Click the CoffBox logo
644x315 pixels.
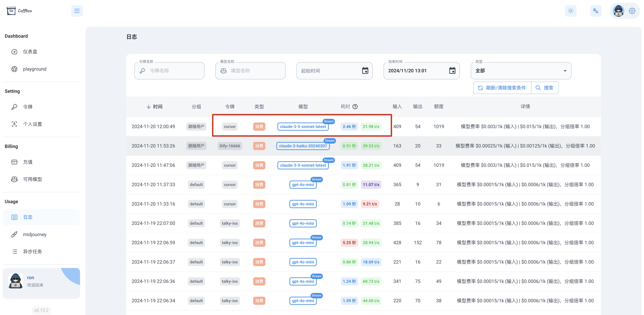19,11
